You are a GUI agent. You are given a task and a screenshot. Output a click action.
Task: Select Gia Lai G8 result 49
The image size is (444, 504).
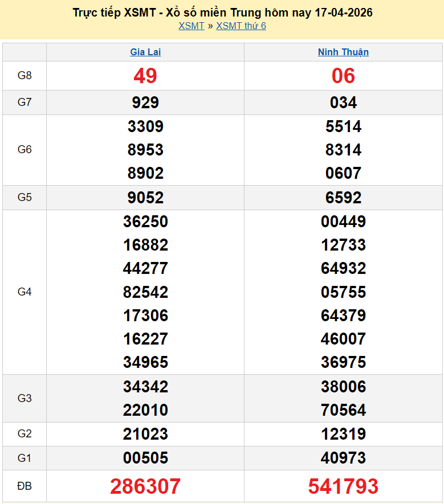tap(145, 76)
